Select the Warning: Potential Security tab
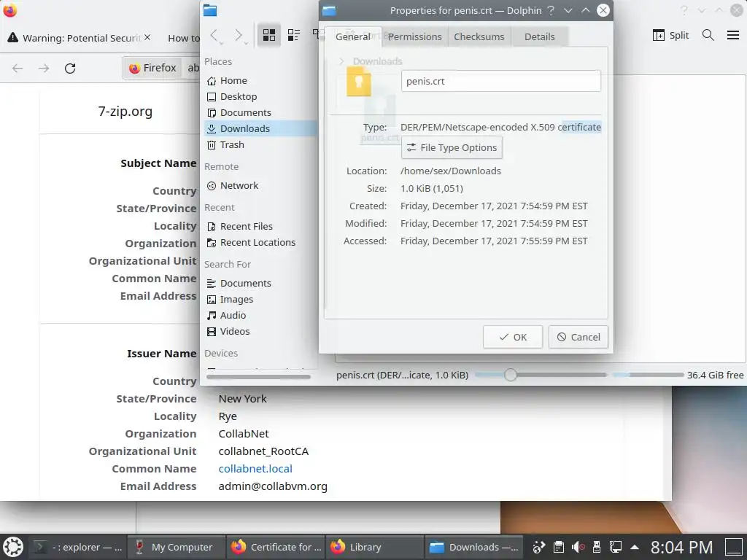 (x=79, y=38)
